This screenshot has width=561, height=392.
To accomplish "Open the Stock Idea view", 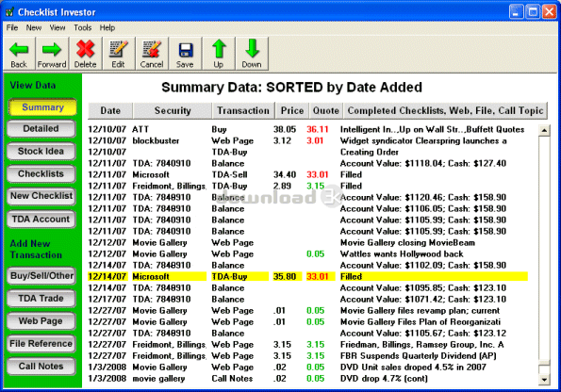I will tap(41, 152).
